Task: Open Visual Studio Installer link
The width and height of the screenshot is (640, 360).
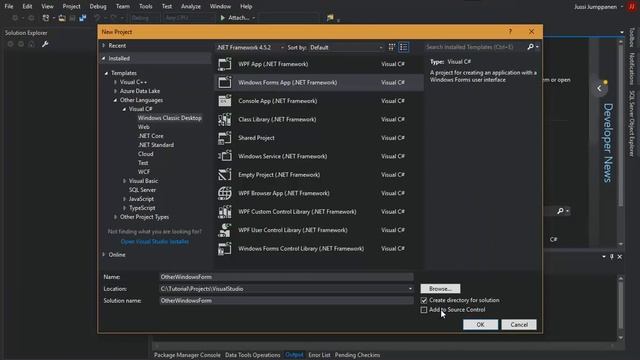Action: [155, 242]
